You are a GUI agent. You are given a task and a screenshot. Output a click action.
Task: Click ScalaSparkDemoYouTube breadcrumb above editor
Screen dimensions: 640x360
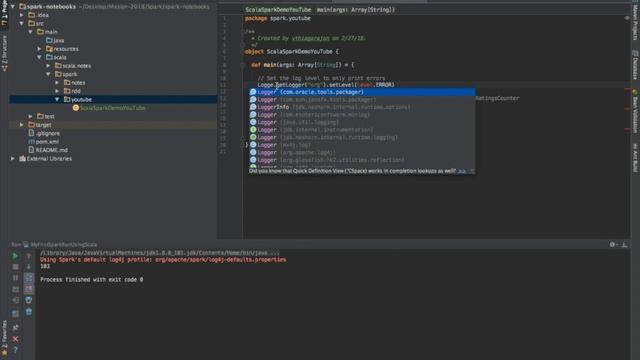pyautogui.click(x=278, y=9)
